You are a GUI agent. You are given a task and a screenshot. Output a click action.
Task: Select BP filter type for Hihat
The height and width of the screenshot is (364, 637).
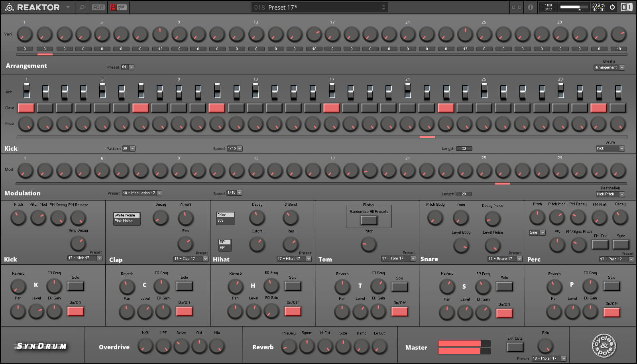224,242
